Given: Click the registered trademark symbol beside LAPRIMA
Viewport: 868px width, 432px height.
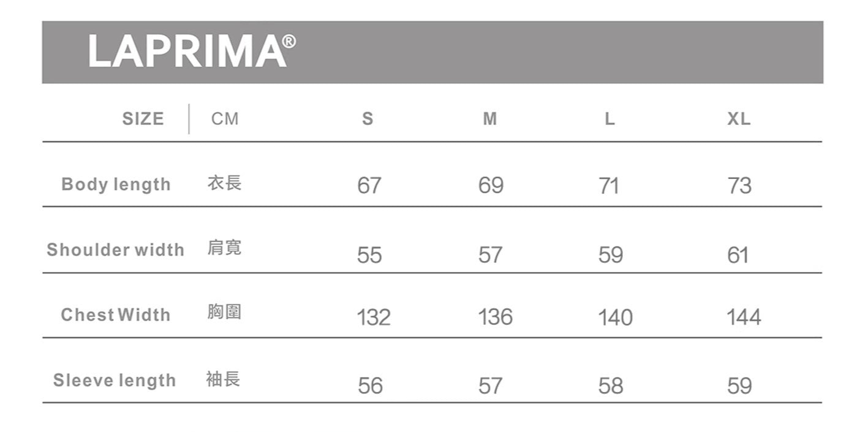Looking at the screenshot, I should click(x=290, y=42).
